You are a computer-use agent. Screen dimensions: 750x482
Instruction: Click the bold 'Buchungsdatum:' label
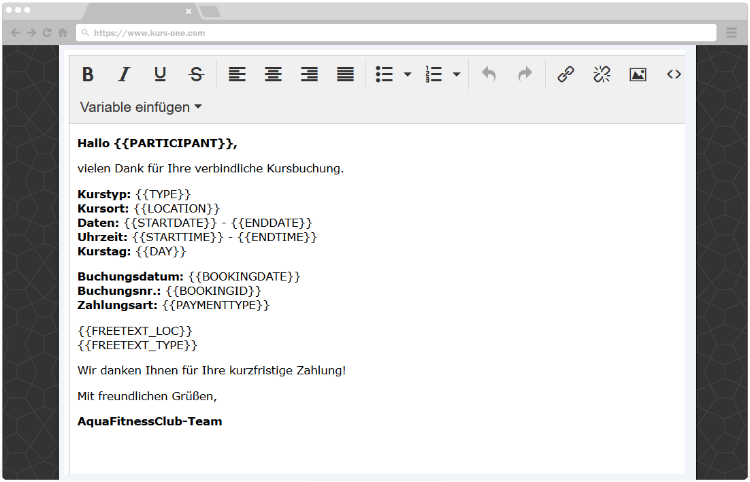[131, 277]
